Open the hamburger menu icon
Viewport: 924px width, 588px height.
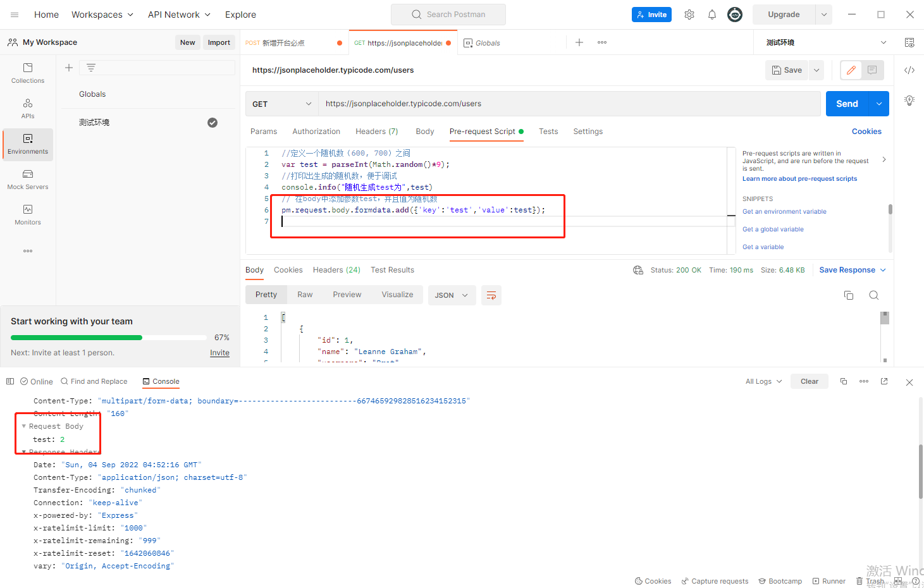[x=15, y=15]
